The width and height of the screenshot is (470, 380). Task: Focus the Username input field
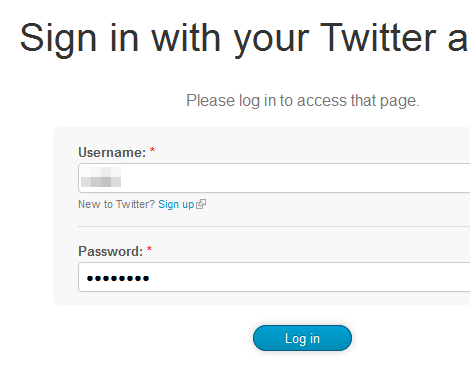pyautogui.click(x=274, y=178)
